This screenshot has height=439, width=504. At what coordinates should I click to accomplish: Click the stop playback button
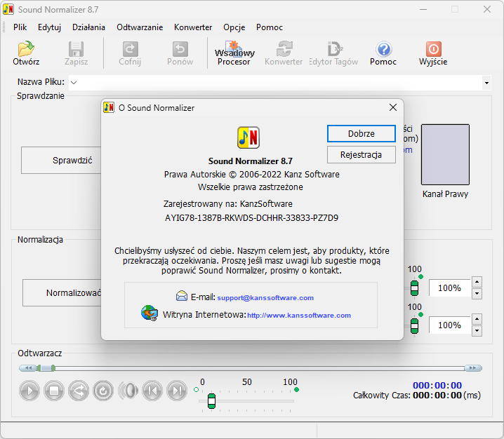(x=54, y=391)
